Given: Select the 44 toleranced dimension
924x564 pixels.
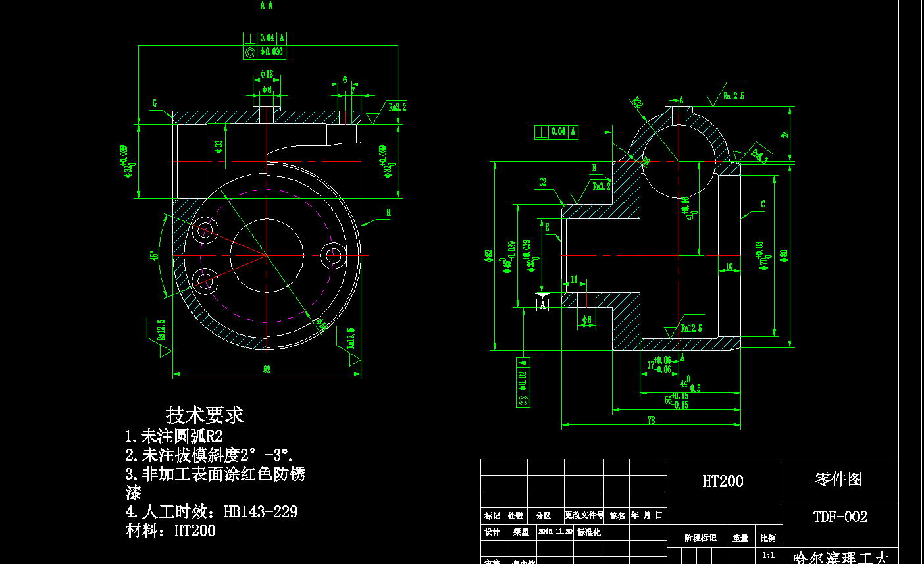Looking at the screenshot, I should [x=689, y=384].
